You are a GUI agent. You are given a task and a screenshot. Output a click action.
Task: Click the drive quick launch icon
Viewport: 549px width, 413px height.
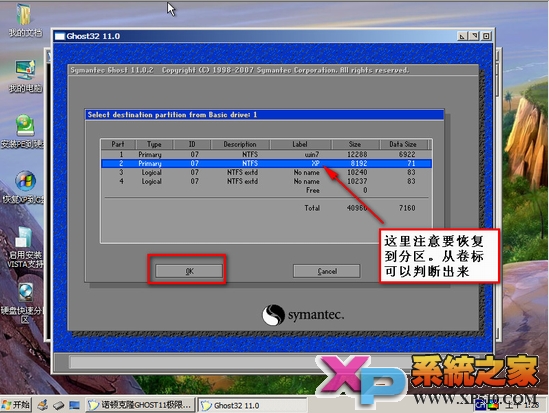click(58, 405)
